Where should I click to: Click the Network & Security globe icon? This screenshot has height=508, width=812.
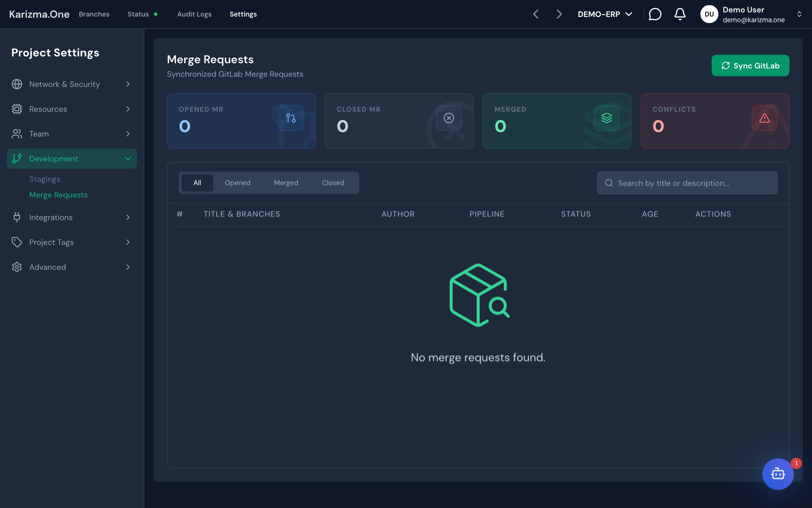click(17, 84)
